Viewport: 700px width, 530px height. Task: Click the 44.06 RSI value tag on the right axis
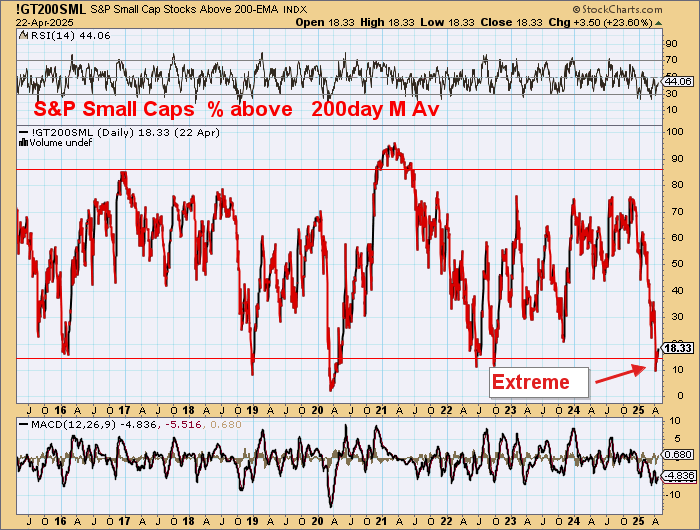tap(678, 81)
